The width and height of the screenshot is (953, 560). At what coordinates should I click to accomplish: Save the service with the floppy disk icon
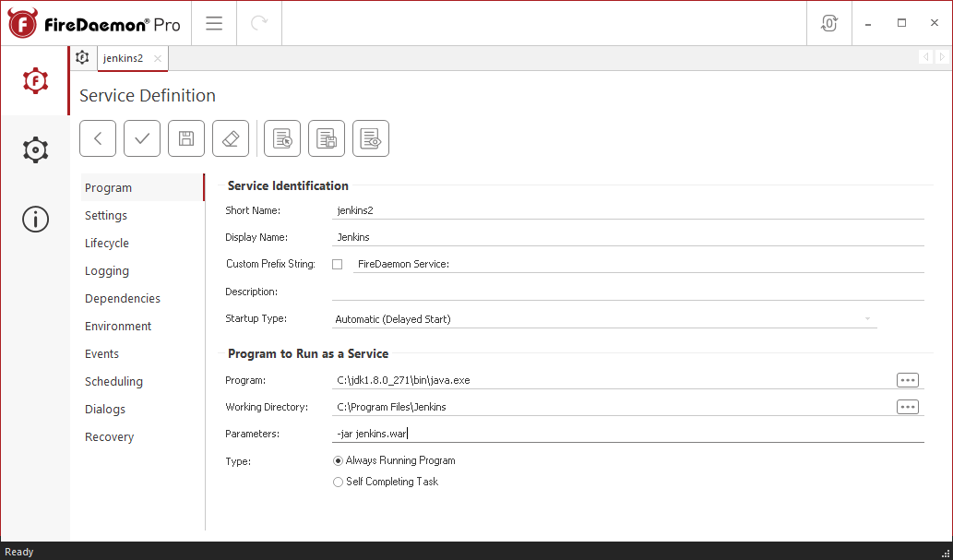(186, 138)
